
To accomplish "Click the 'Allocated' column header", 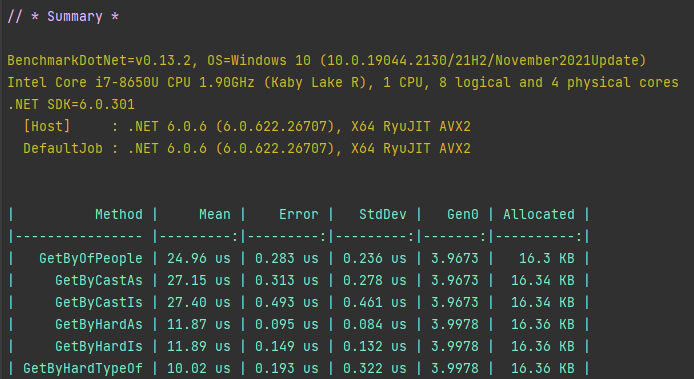I will [539, 214].
